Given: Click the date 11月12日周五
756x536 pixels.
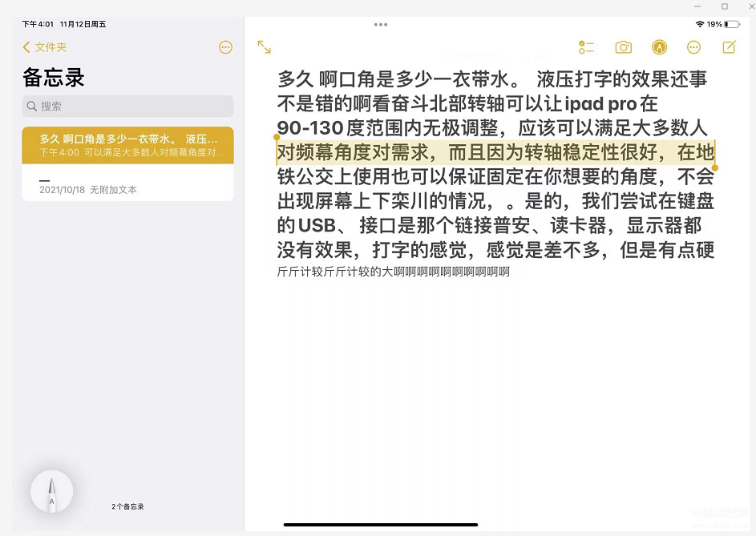Looking at the screenshot, I should pyautogui.click(x=83, y=24).
